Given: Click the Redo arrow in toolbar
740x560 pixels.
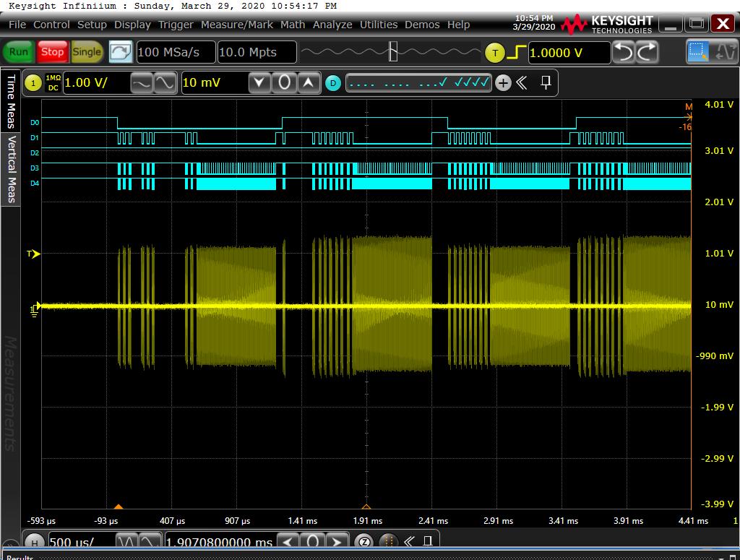Looking at the screenshot, I should (x=647, y=52).
